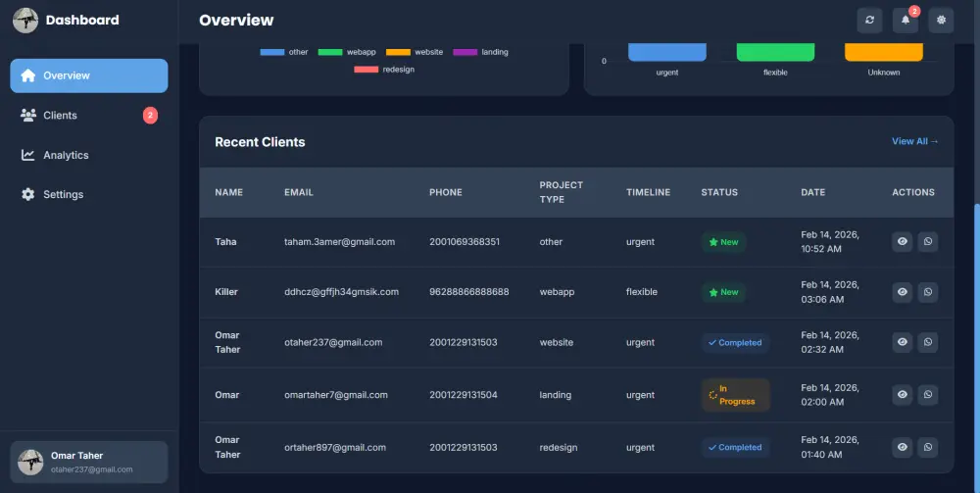Click Completed status in redesign row
Image resolution: width=980 pixels, height=493 pixels.
click(x=735, y=447)
